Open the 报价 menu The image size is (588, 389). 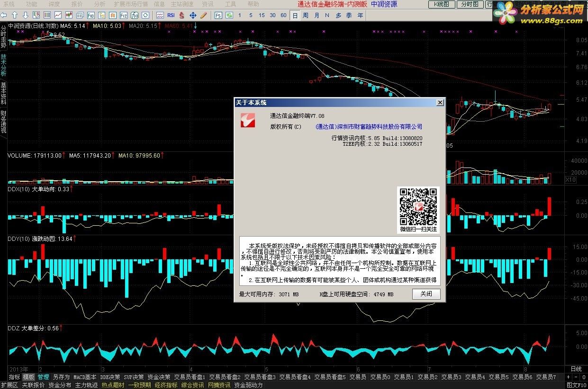[77, 4]
